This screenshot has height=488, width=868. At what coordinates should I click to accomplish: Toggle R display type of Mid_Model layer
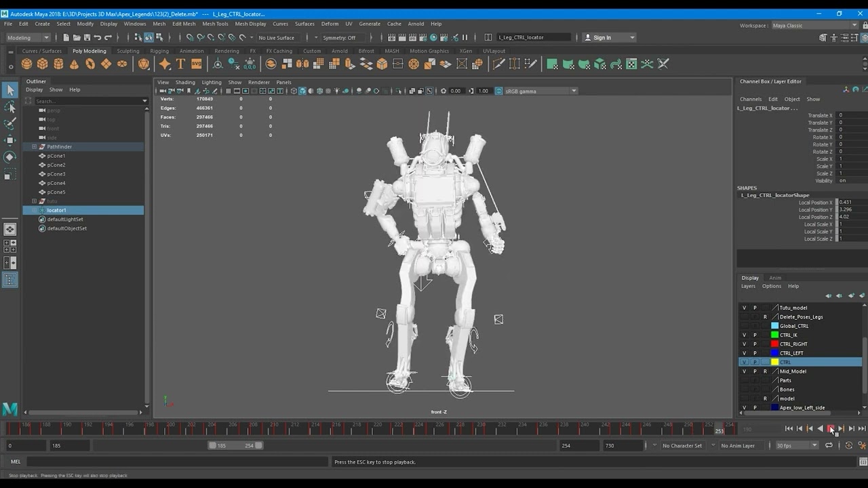coord(765,371)
